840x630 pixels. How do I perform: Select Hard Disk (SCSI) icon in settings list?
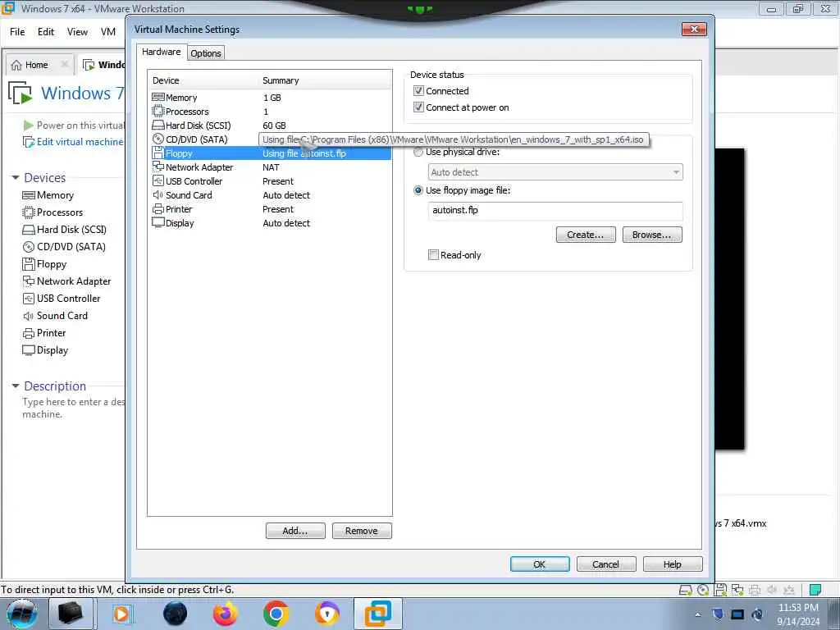158,125
